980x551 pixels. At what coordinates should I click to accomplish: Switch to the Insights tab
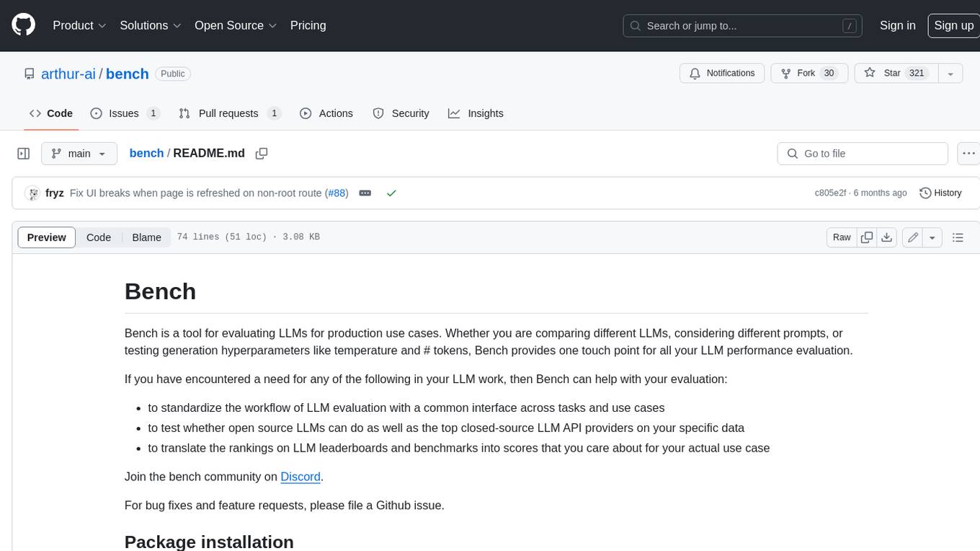point(476,113)
